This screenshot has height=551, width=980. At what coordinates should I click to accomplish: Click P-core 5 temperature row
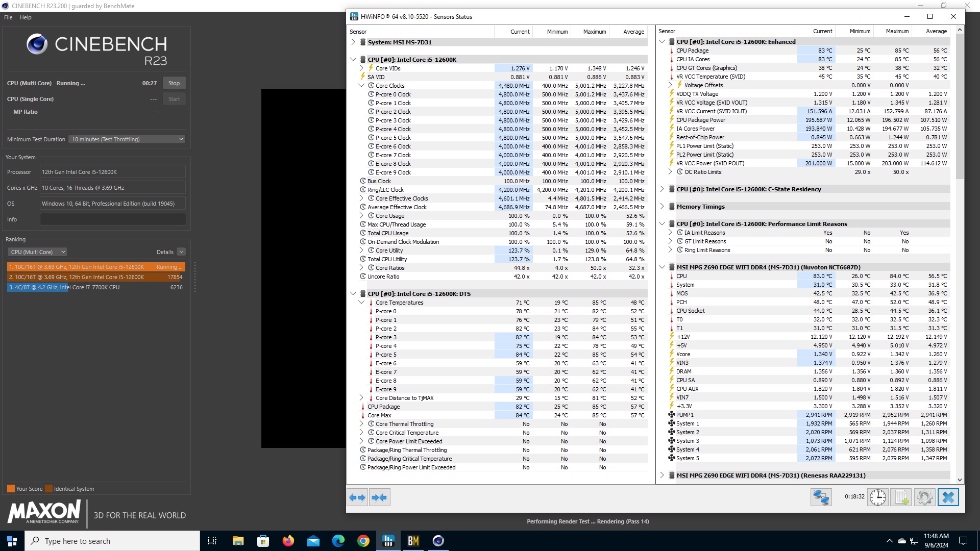pos(503,355)
